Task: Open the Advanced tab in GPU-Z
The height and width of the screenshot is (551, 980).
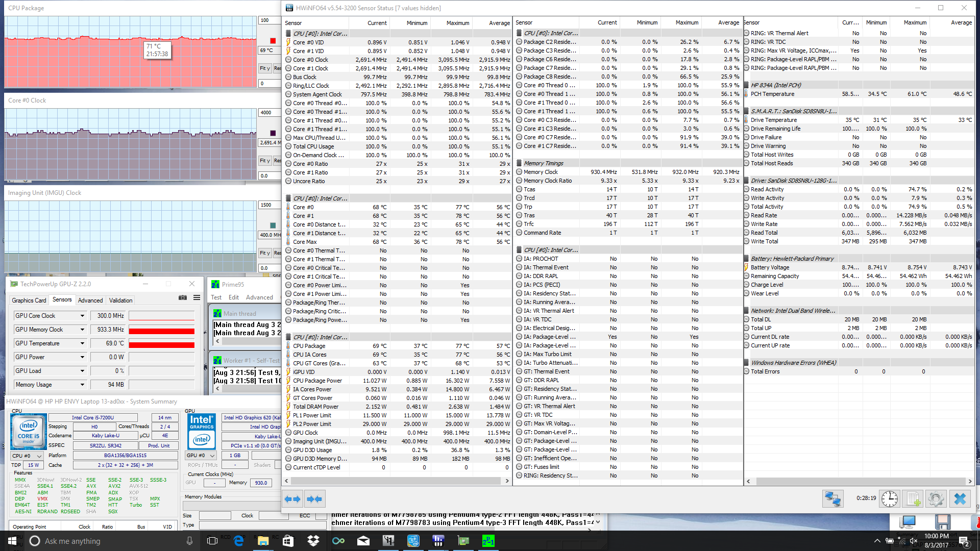Action: tap(90, 300)
